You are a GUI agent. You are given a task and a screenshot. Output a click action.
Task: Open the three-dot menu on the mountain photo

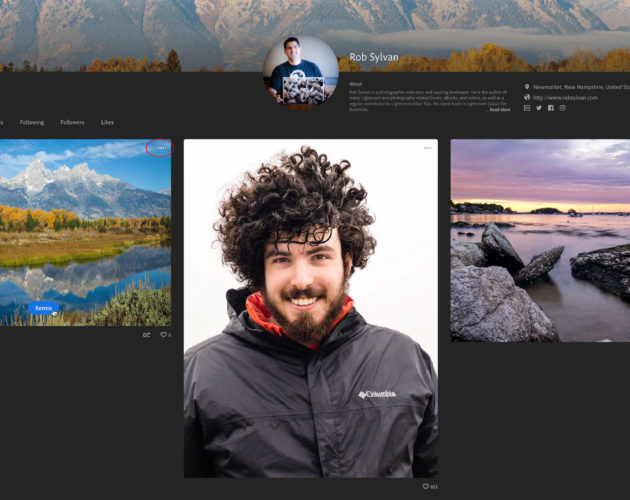tap(161, 148)
